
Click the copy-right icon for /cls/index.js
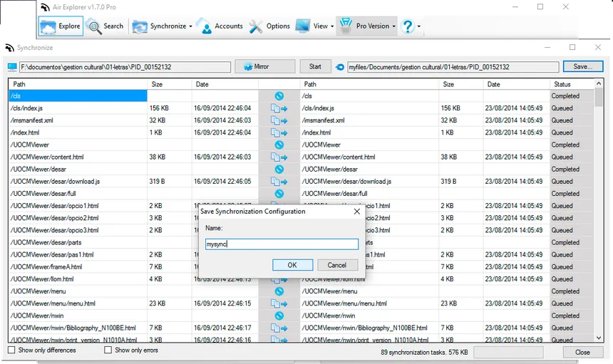pos(279,108)
